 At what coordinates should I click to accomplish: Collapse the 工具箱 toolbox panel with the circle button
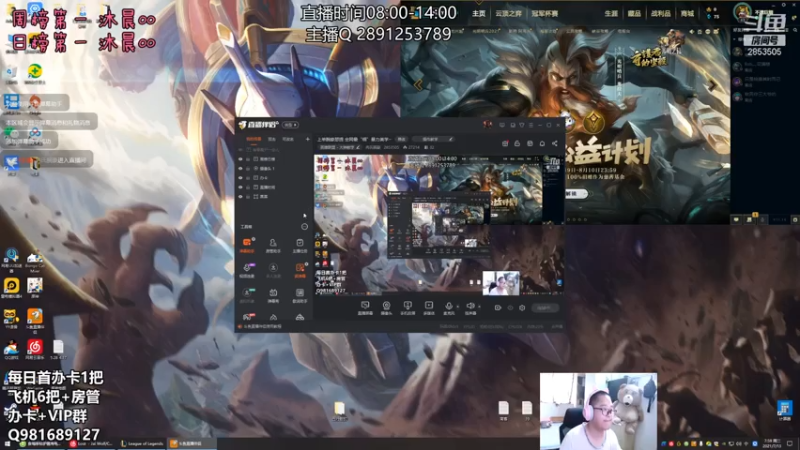pos(305,227)
